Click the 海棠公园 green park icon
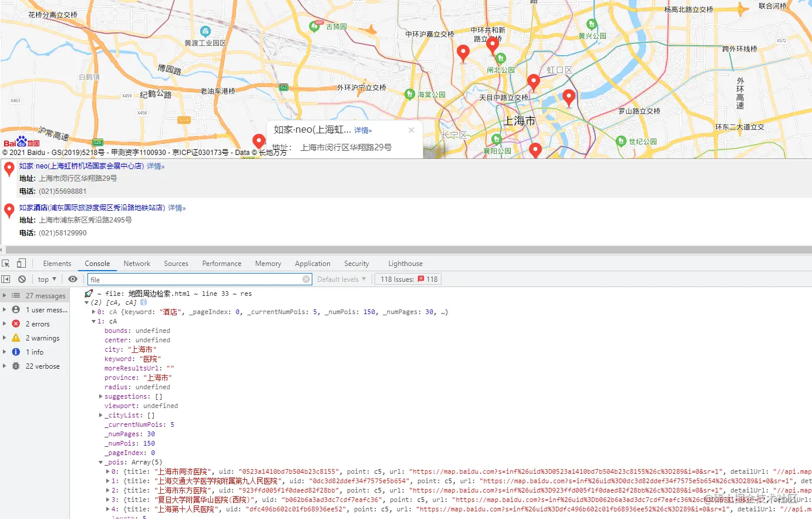 coord(410,94)
